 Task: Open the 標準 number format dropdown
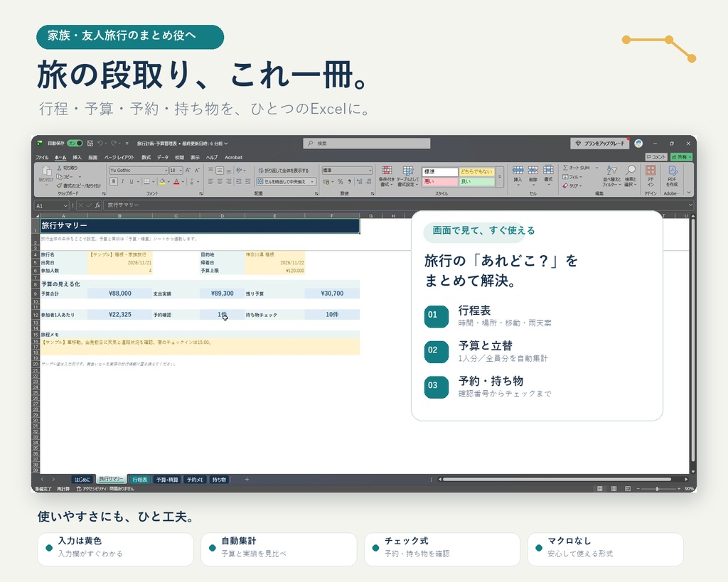(370, 171)
